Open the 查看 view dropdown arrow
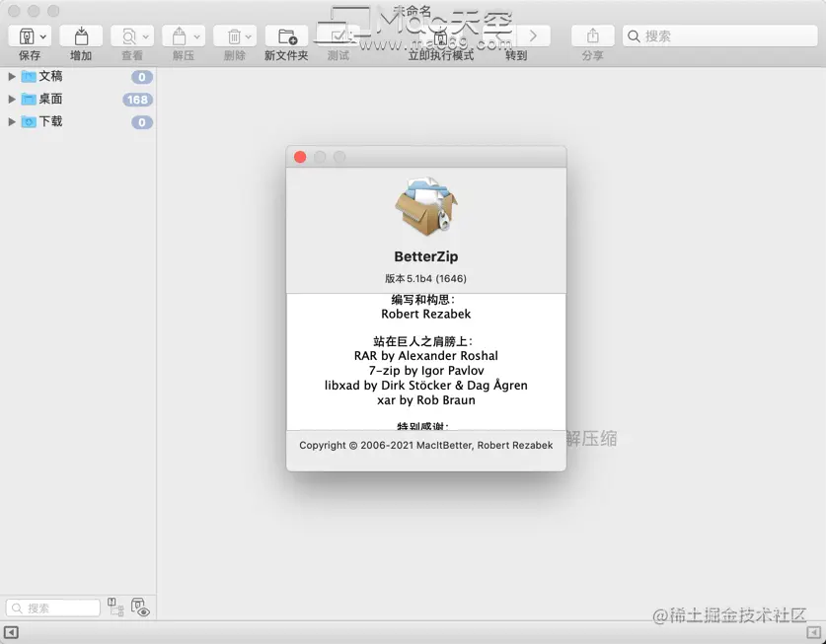The width and height of the screenshot is (826, 644). [x=146, y=36]
